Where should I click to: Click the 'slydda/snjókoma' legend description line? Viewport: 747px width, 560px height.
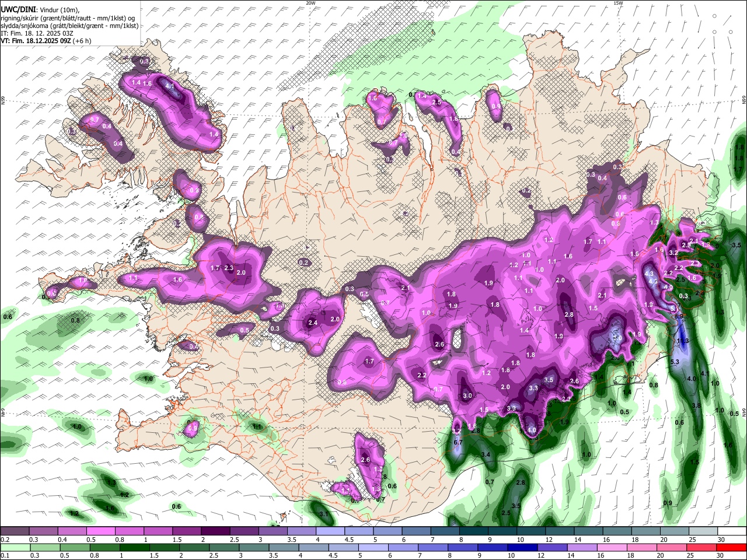pyautogui.click(x=69, y=26)
